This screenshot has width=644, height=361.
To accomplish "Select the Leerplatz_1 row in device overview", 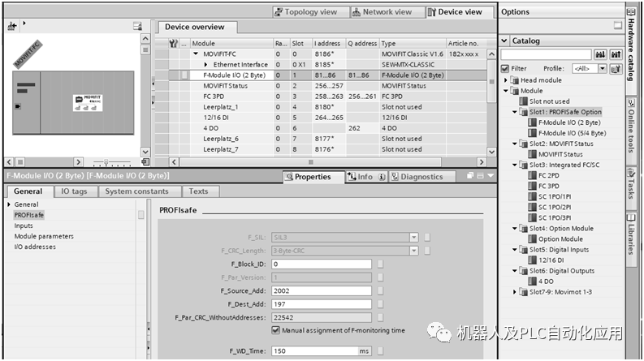I will pyautogui.click(x=321, y=107).
